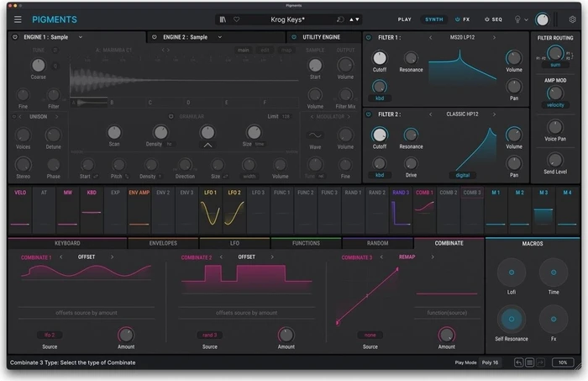This screenshot has height=381, width=588.
Task: Select the Modulator Wave shape icon
Action: pos(315,135)
